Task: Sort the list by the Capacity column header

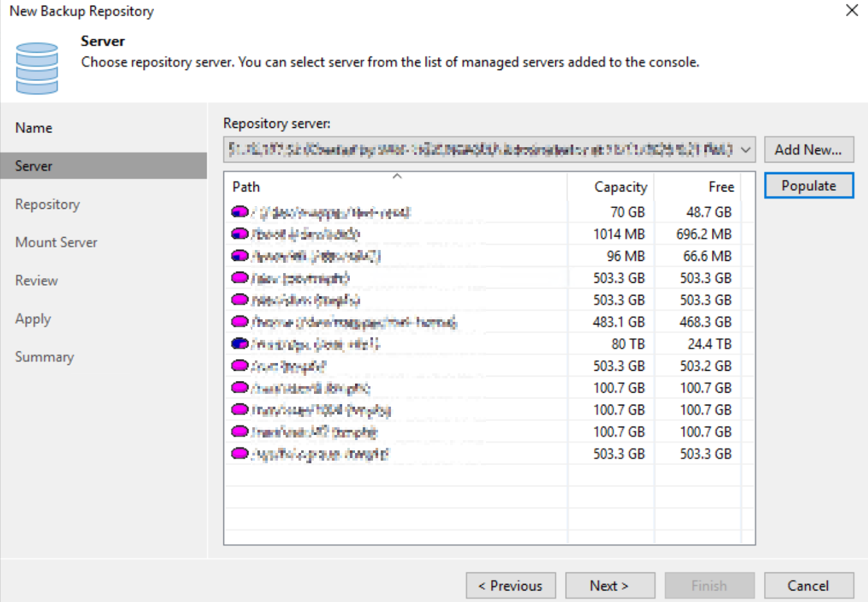Action: click(x=620, y=187)
